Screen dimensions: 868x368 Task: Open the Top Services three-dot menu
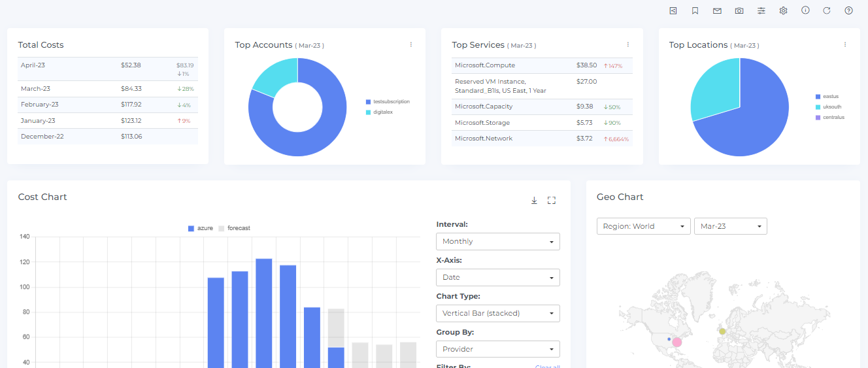[x=628, y=44]
